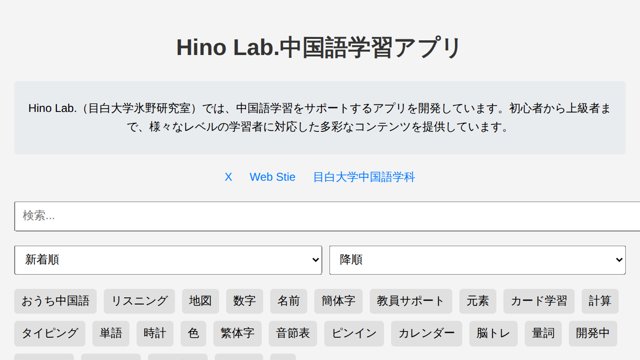Image resolution: width=640 pixels, height=360 pixels.
Task: Filter by the 地図 tag
Action: [200, 301]
